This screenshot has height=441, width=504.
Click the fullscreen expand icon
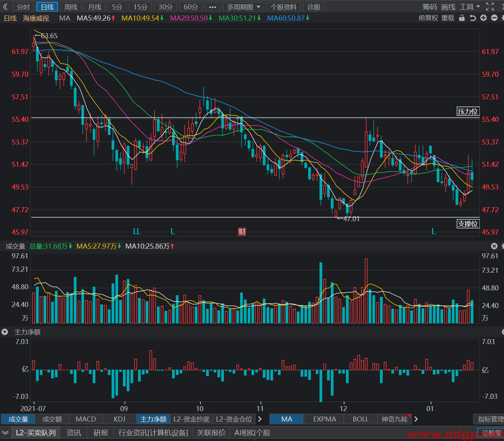490,6
